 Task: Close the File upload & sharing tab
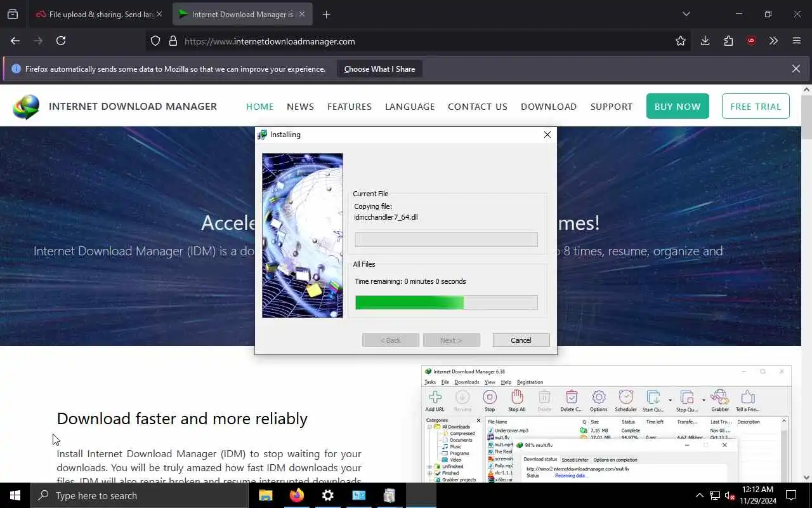159,14
